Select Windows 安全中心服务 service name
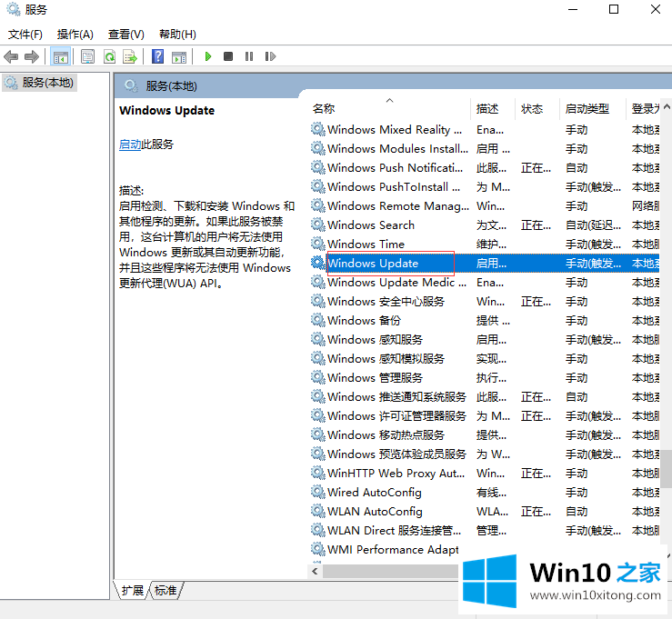672x619 pixels. click(386, 302)
